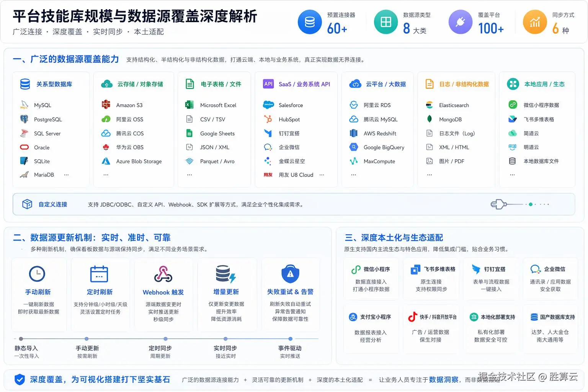588x392 pixels.
Task: Click the red Oracle logo icon
Action: pos(24,147)
